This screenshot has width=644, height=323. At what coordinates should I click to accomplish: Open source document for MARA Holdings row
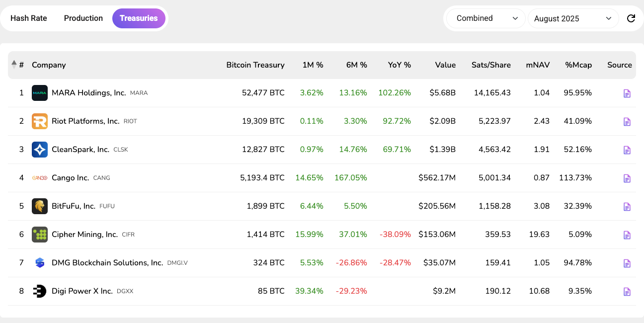pos(627,93)
